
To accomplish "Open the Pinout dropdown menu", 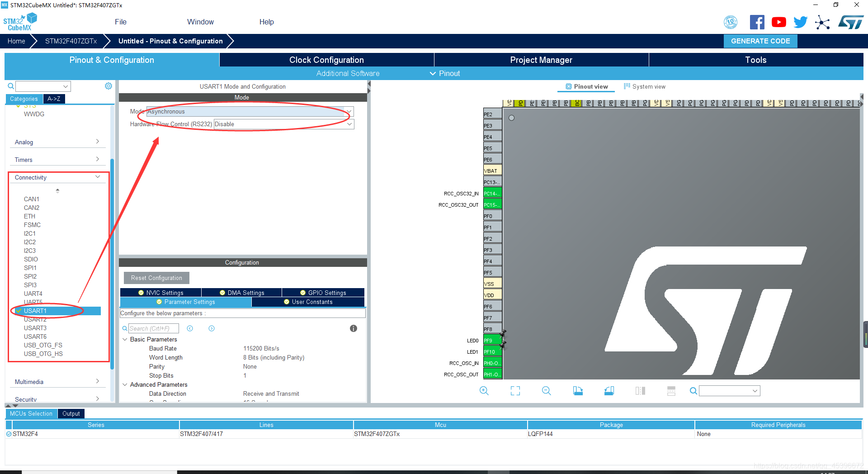I will pyautogui.click(x=444, y=73).
